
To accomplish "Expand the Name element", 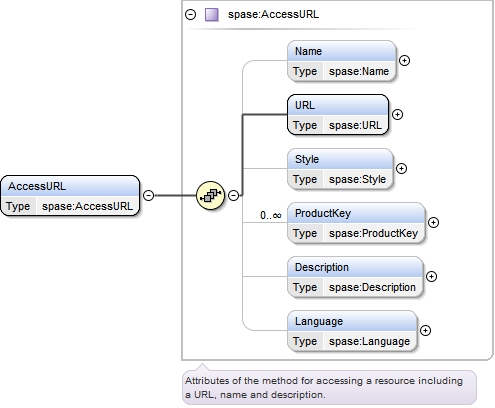I will (x=404, y=61).
